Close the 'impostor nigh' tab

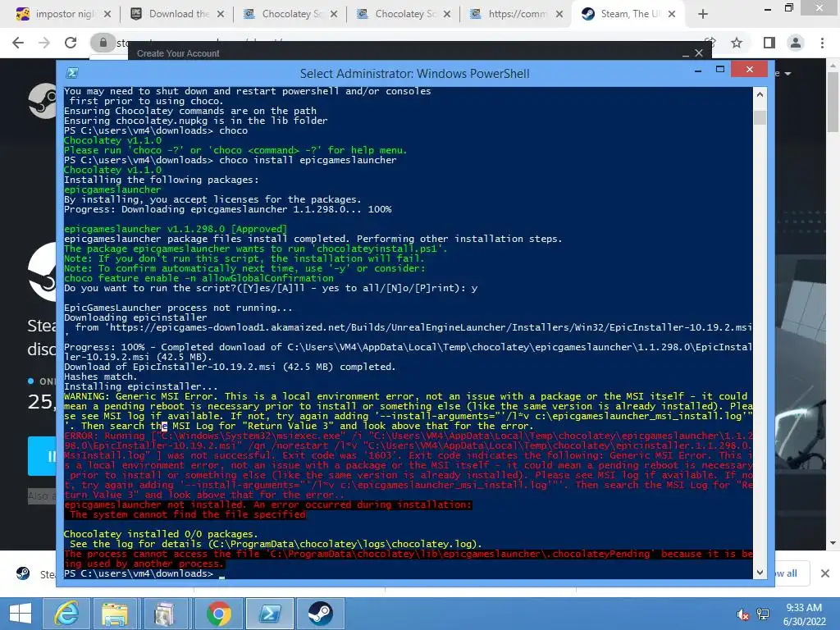(x=107, y=15)
